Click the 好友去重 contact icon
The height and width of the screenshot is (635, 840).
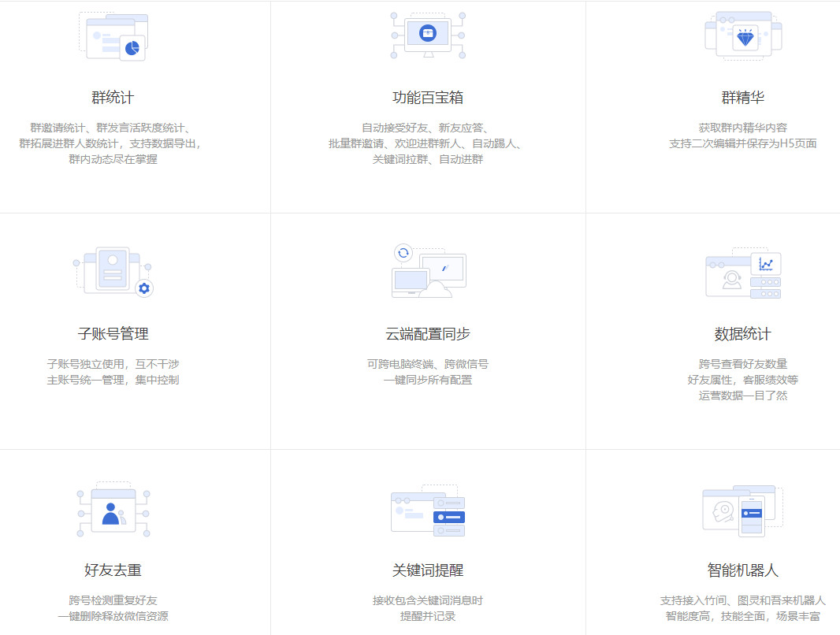(x=113, y=508)
